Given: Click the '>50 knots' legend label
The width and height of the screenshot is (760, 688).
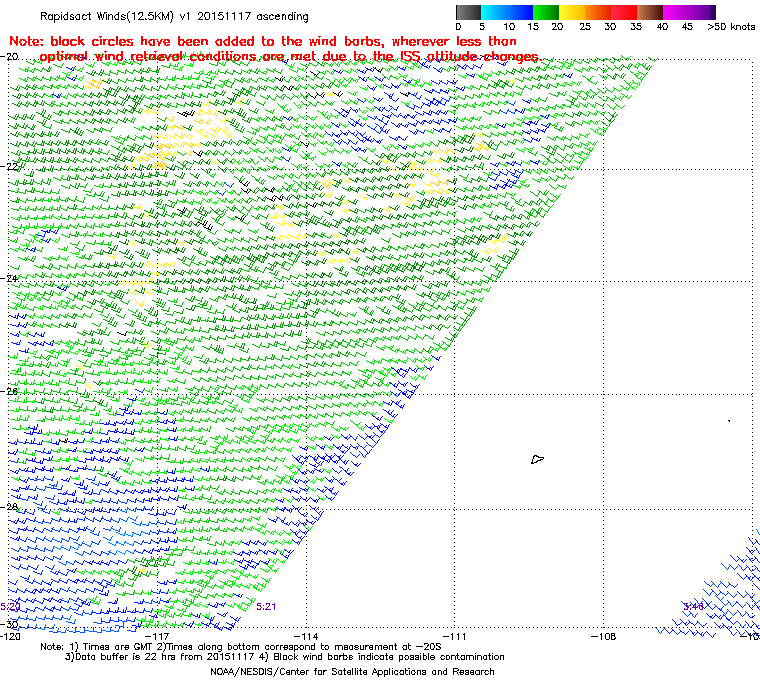Looking at the screenshot, I should click(731, 27).
